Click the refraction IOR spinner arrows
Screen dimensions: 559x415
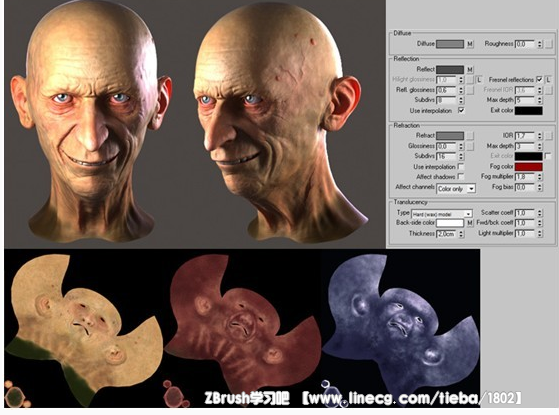pyautogui.click(x=540, y=135)
